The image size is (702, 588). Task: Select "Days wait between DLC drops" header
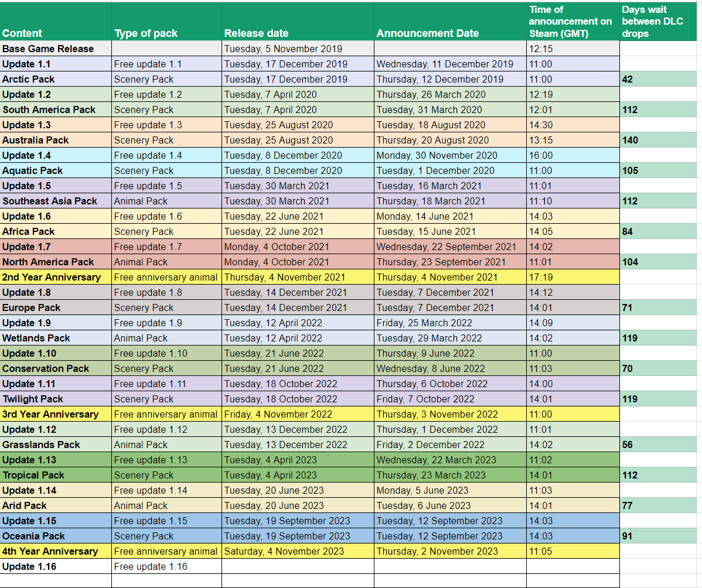658,22
